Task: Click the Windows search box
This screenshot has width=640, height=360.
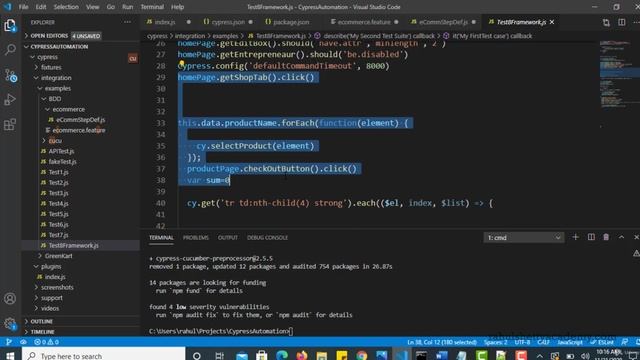Action: click(x=104, y=356)
